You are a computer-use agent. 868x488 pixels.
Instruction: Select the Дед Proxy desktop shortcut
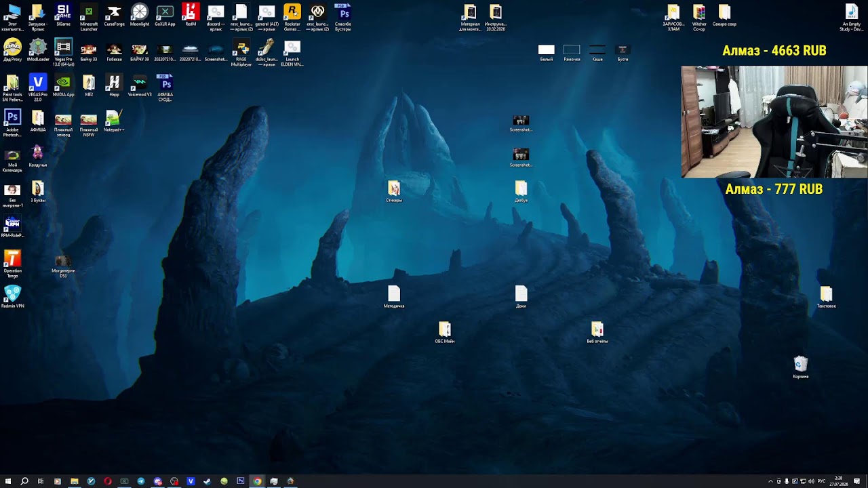coord(12,51)
